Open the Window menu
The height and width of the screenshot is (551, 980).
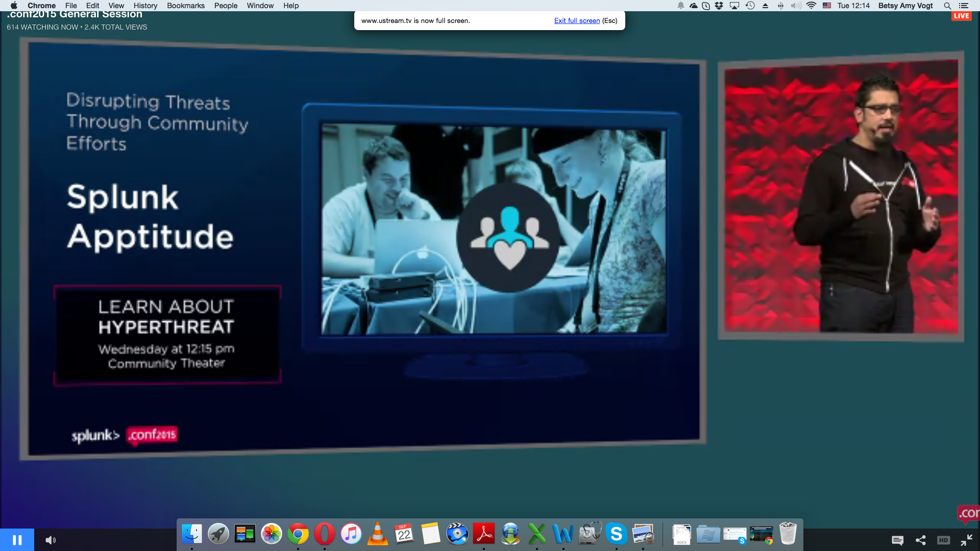[x=260, y=6]
